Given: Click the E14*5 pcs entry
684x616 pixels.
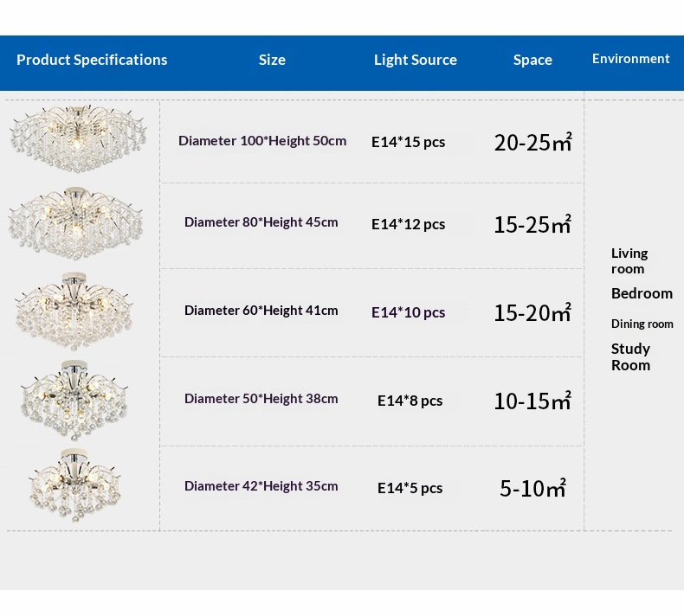Looking at the screenshot, I should 410,488.
